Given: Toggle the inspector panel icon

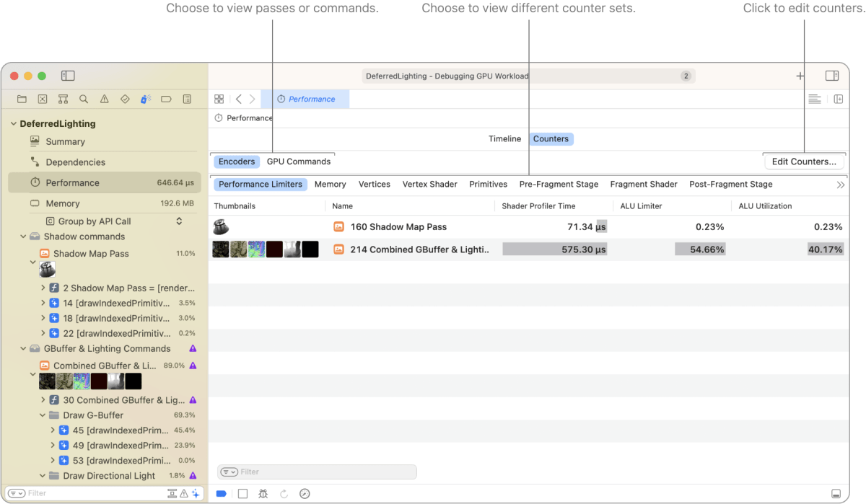Looking at the screenshot, I should 832,76.
